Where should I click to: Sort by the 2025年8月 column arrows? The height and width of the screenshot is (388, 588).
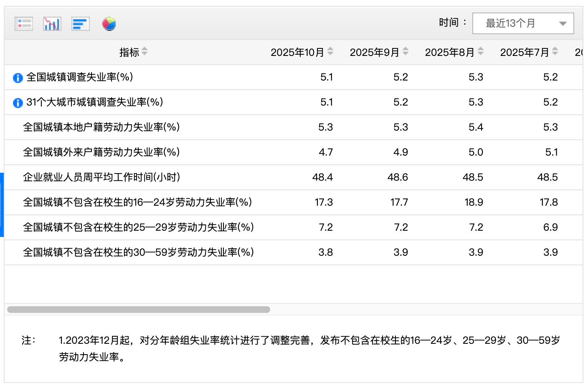[x=481, y=51]
